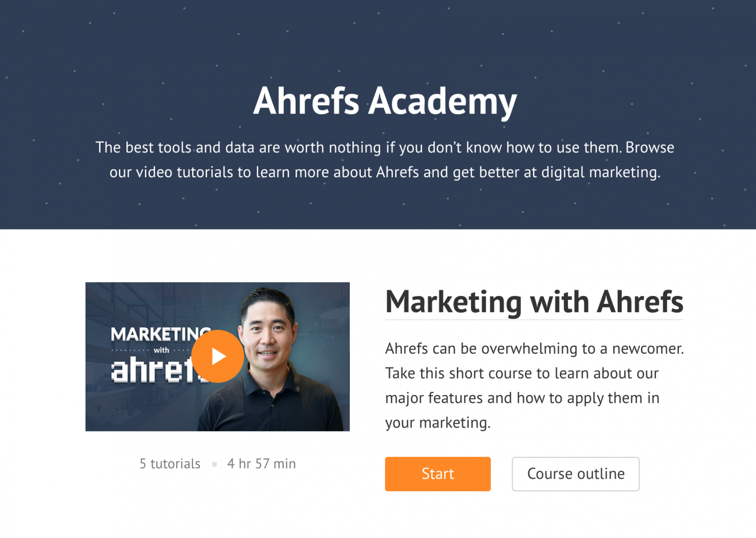This screenshot has height=538, width=756.
Task: Click the word 'Browse' in hero text
Action: pos(649,147)
